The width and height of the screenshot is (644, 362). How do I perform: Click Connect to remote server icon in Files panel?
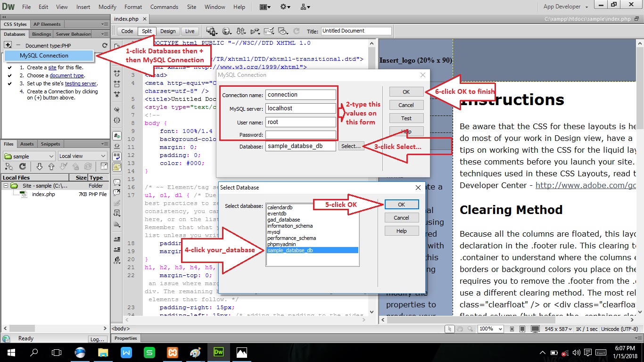point(9,166)
